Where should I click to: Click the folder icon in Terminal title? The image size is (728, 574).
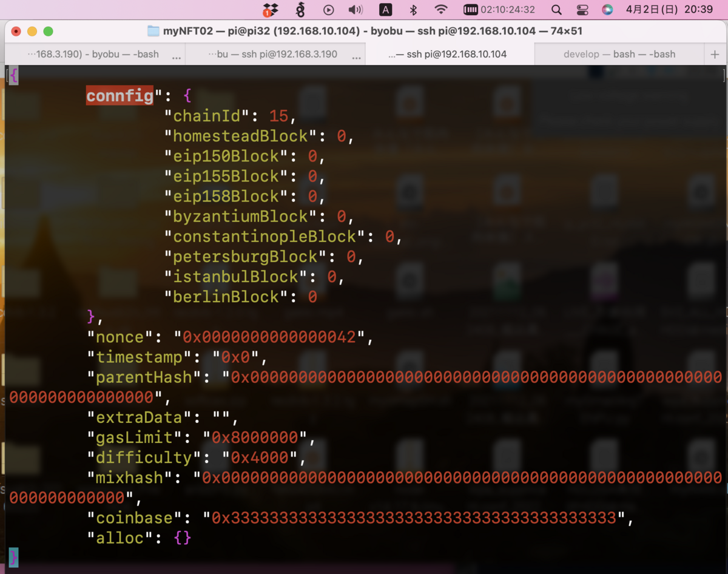pyautogui.click(x=153, y=31)
